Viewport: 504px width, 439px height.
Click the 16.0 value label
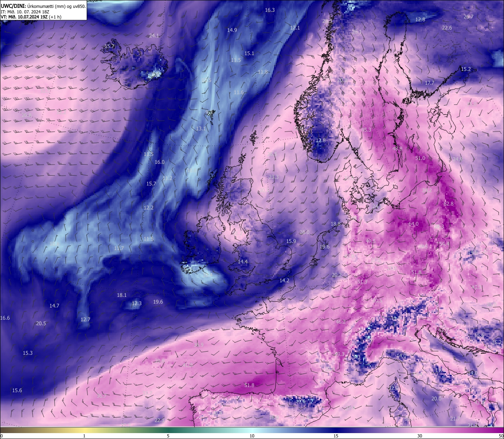[x=159, y=162]
